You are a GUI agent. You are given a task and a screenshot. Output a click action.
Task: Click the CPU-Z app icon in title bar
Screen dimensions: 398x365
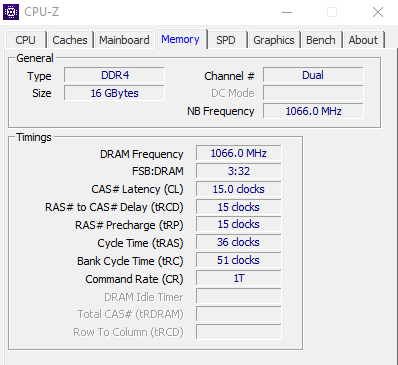point(11,12)
